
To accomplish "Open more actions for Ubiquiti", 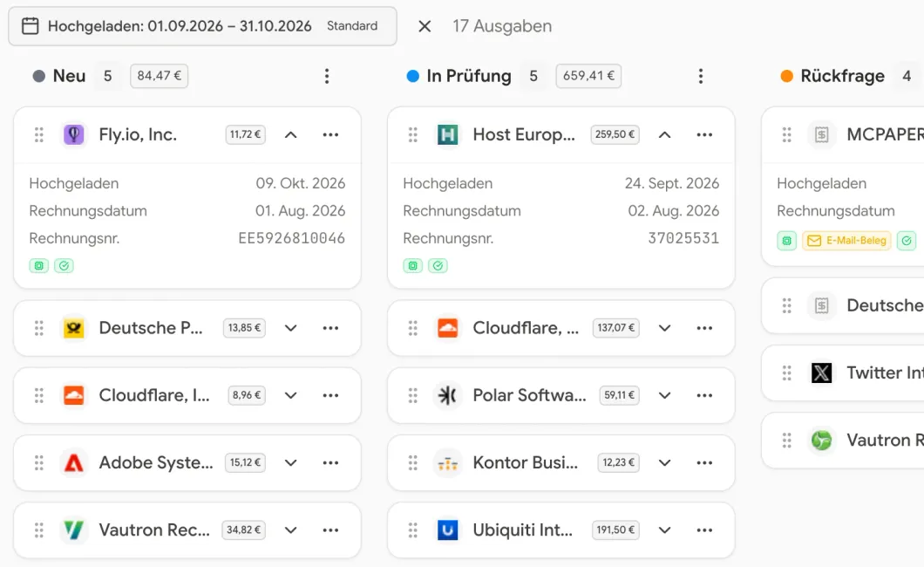I will click(x=705, y=529).
